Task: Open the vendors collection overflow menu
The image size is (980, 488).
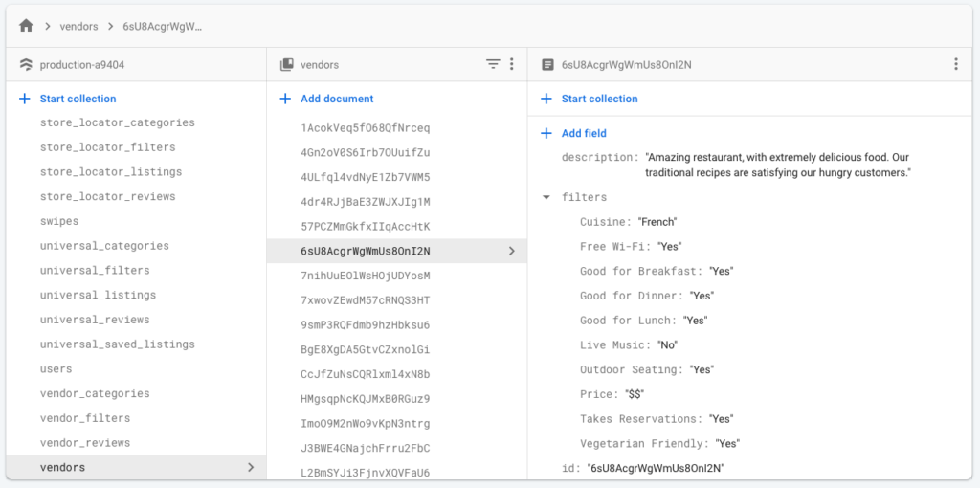Action: click(x=512, y=64)
